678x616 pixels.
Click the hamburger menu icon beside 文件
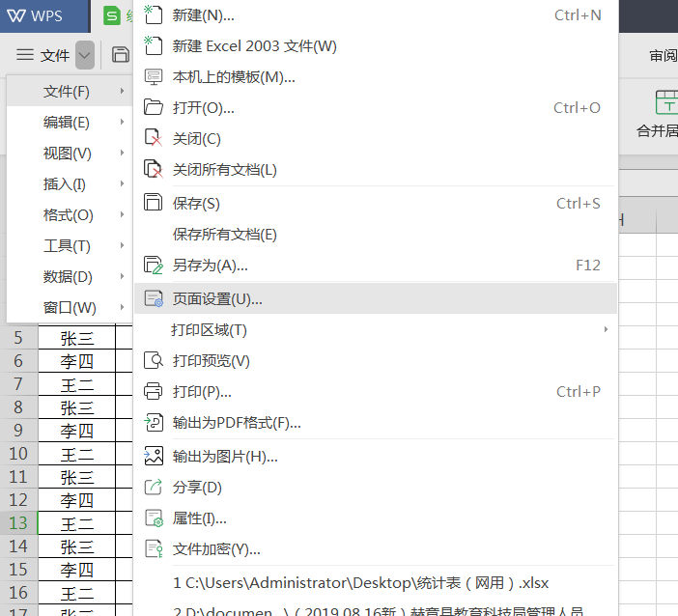point(25,55)
